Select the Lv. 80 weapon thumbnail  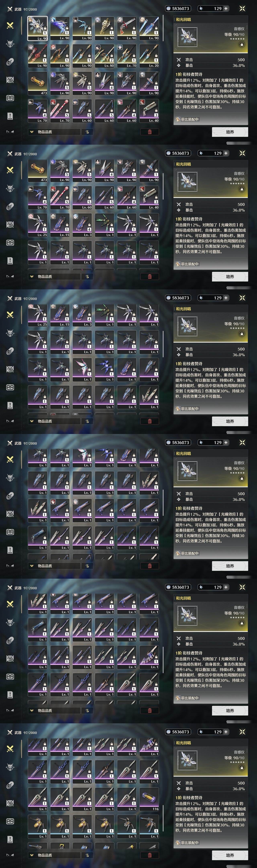pyautogui.click(x=104, y=56)
